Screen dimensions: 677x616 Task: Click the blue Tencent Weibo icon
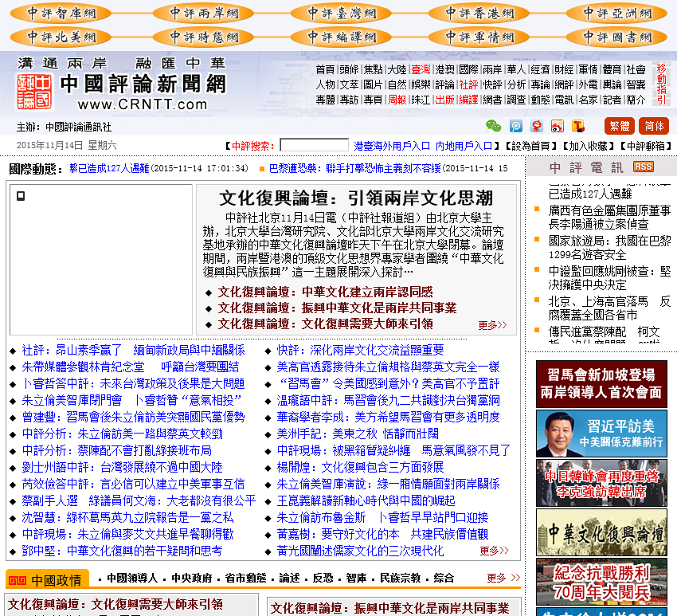[x=516, y=126]
